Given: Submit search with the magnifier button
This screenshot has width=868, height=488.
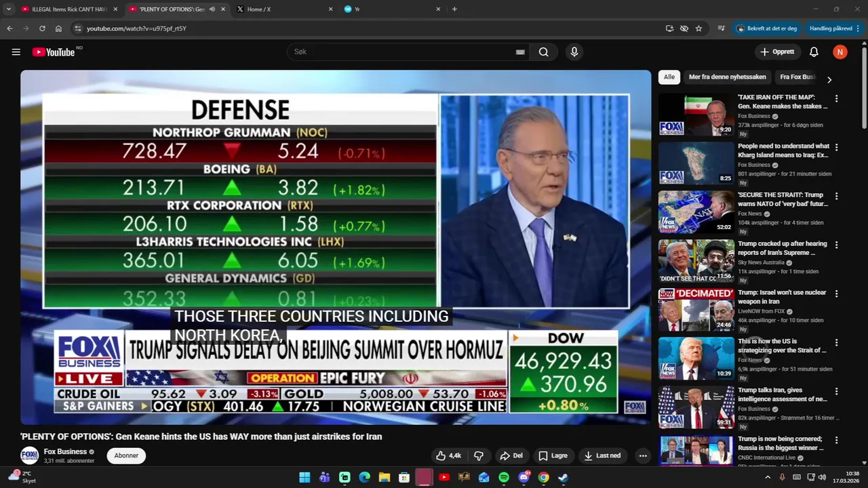Looking at the screenshot, I should [543, 52].
